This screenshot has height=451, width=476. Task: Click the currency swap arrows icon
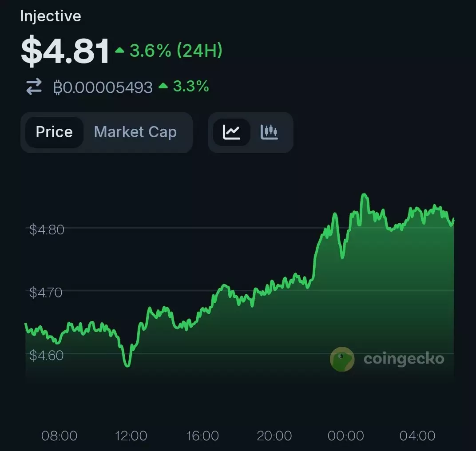click(34, 87)
